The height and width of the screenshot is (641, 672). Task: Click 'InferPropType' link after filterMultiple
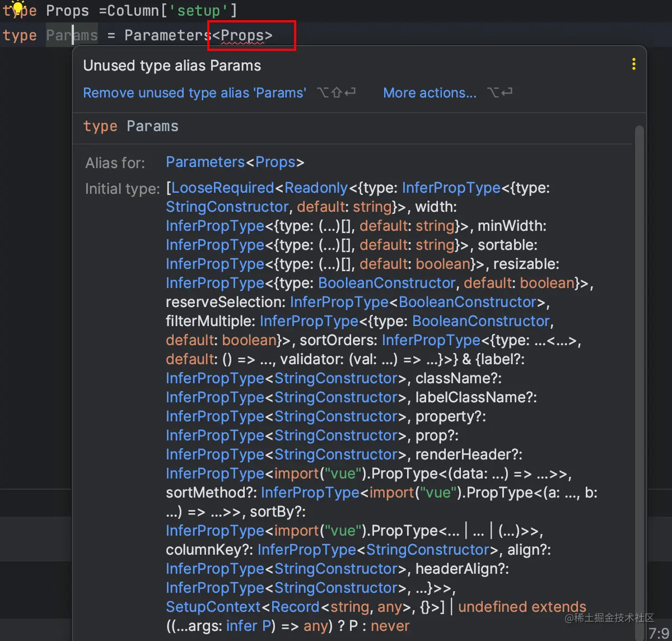309,321
